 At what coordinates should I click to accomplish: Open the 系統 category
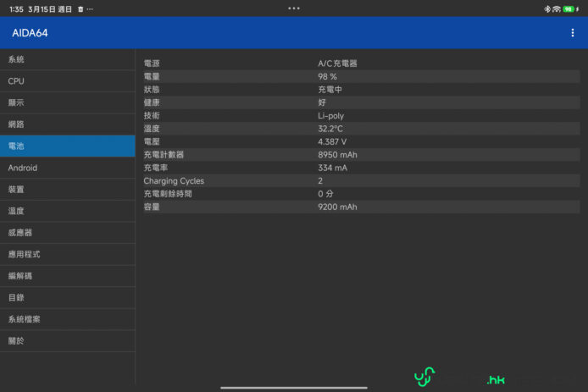[x=67, y=59]
